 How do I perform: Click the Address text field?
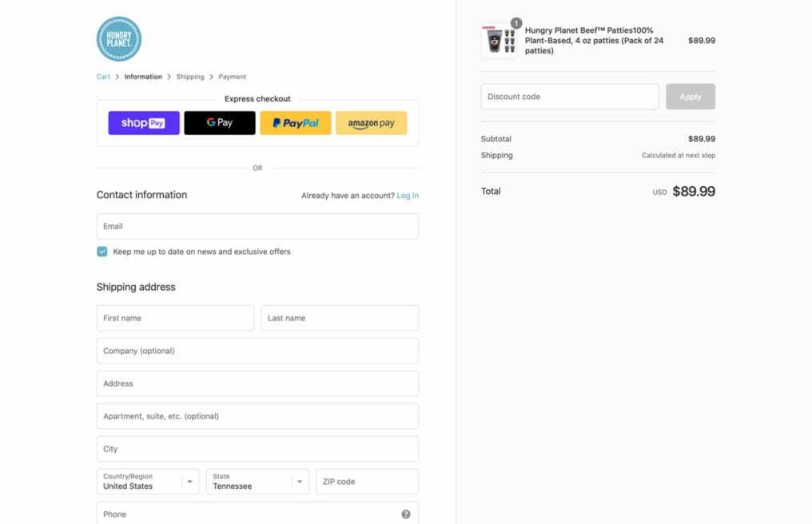tap(257, 383)
